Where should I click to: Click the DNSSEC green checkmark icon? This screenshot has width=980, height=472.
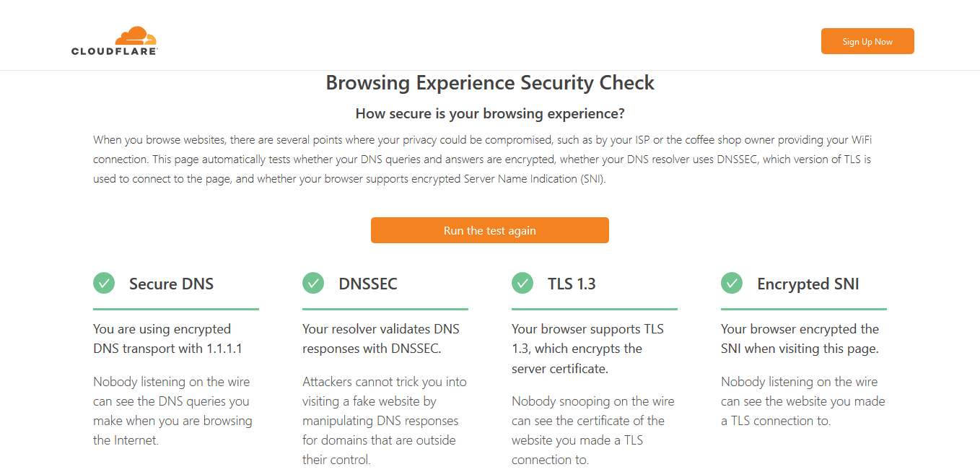coord(313,283)
